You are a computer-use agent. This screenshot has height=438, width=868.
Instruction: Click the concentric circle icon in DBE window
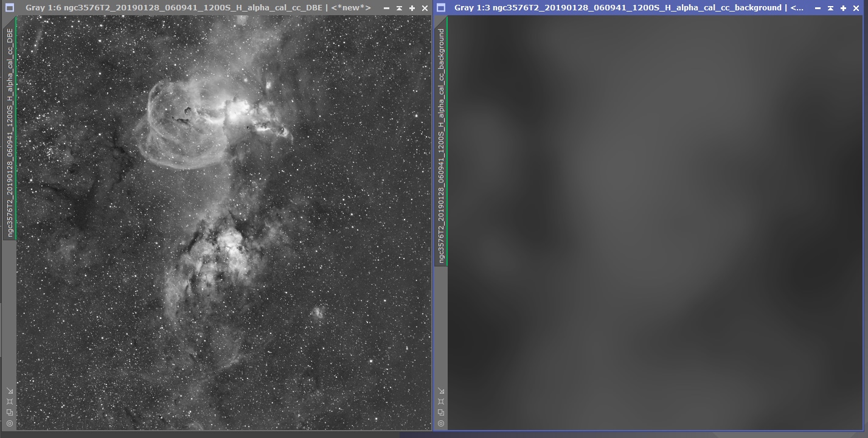pos(10,423)
